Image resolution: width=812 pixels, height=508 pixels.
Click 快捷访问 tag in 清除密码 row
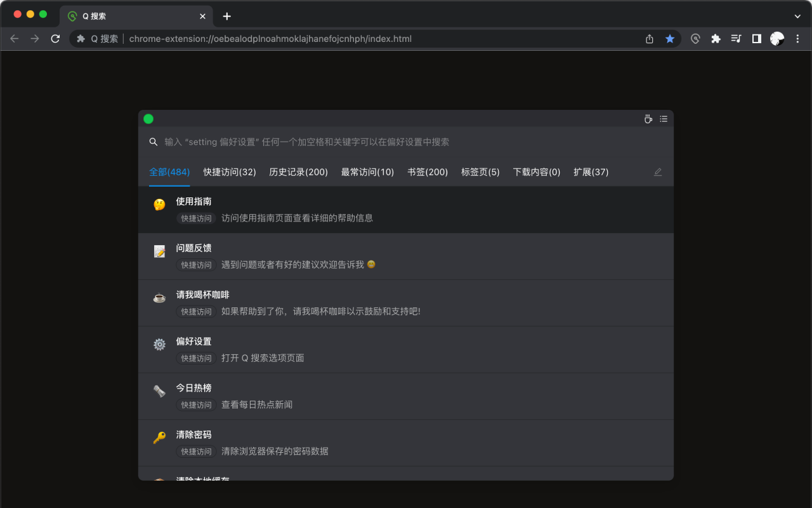pyautogui.click(x=197, y=451)
